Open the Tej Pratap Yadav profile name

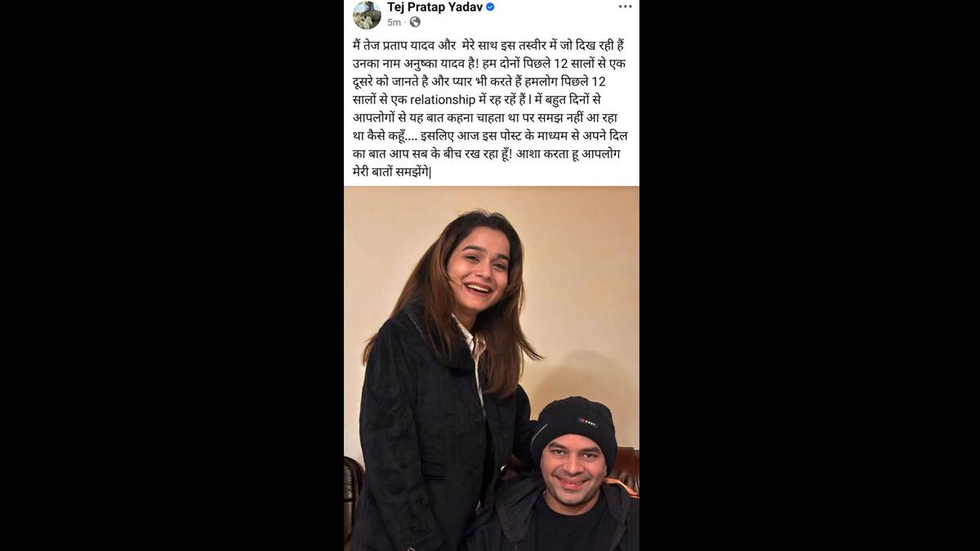pos(434,7)
